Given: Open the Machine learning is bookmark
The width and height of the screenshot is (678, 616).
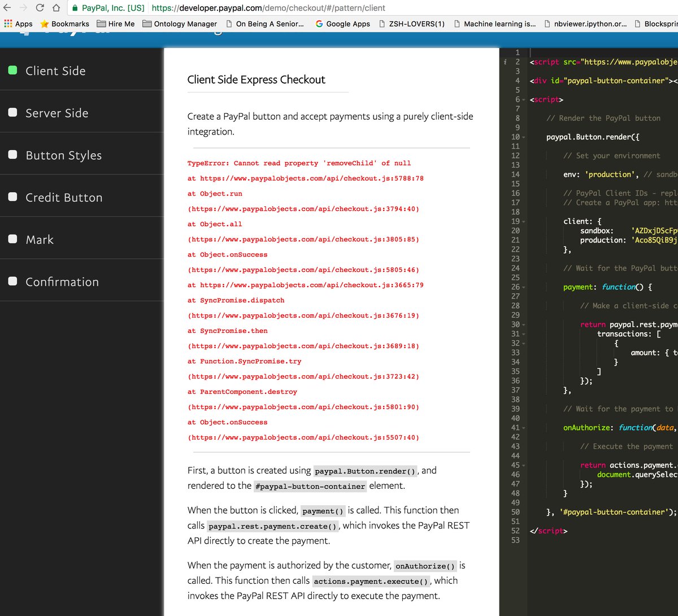Looking at the screenshot, I should [494, 24].
